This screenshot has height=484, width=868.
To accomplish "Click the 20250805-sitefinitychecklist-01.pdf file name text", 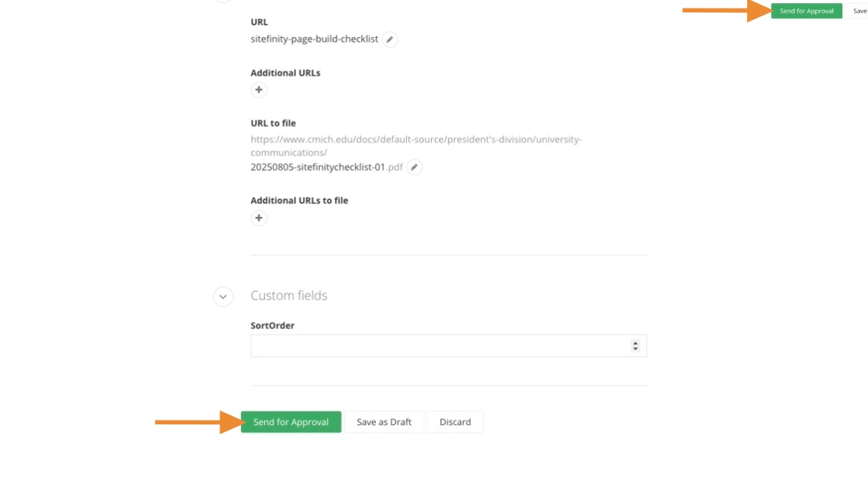I will tap(326, 167).
